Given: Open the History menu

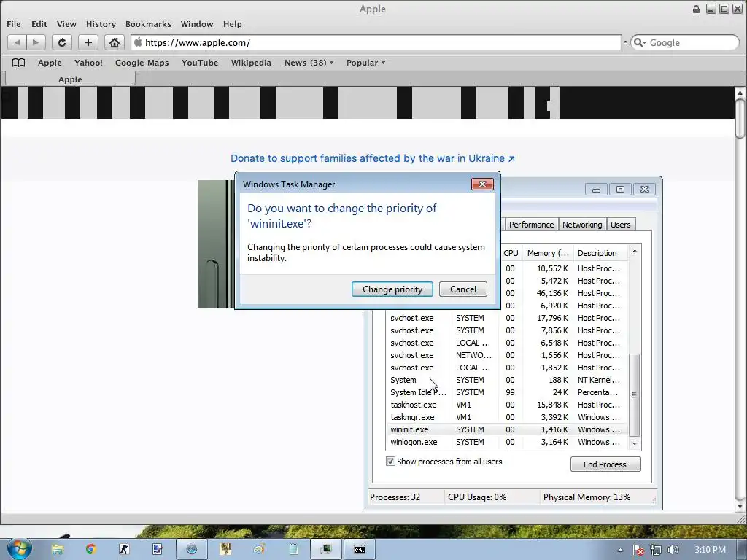Looking at the screenshot, I should coord(101,24).
